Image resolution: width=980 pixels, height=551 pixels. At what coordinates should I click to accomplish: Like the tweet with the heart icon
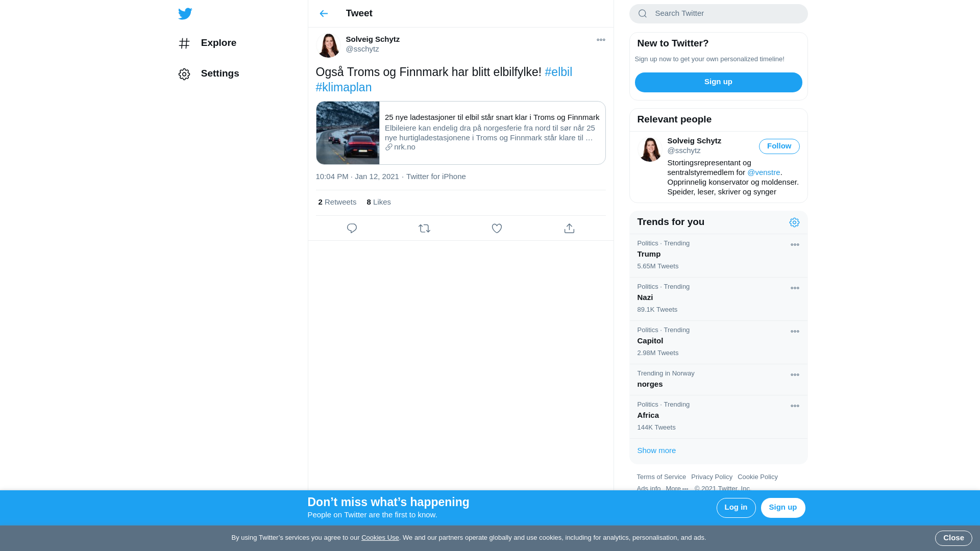[497, 229]
